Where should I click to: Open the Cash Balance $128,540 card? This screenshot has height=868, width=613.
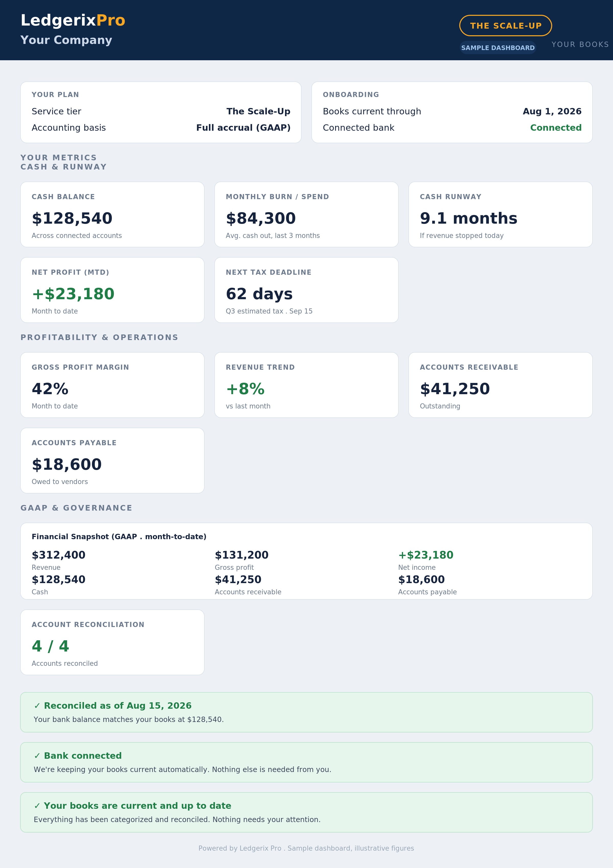[x=112, y=214]
